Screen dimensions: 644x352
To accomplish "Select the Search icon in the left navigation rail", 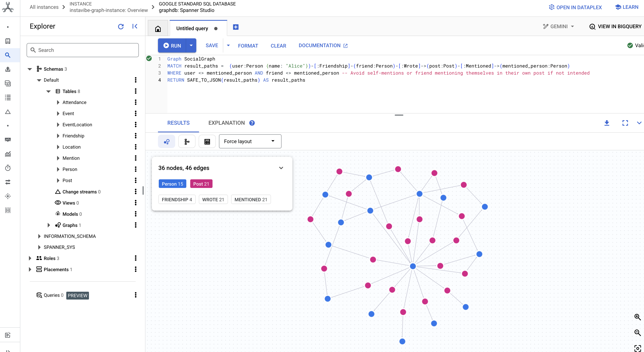I will [x=8, y=55].
